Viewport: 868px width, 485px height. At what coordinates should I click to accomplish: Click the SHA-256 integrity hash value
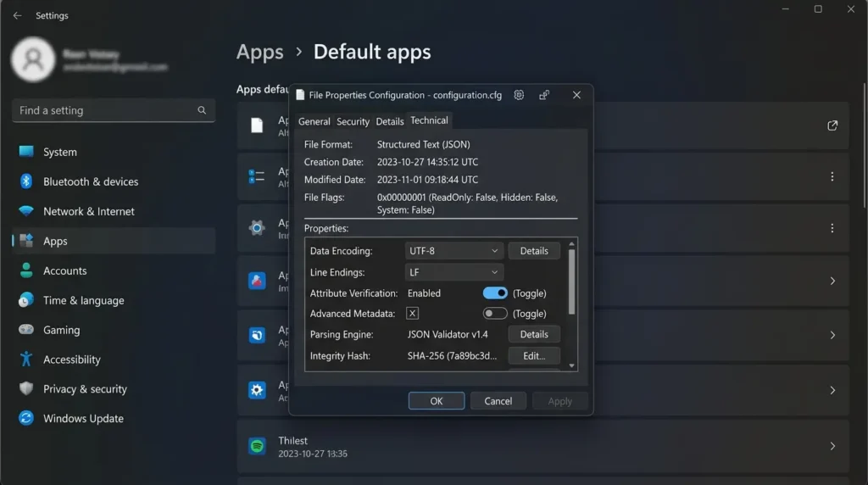pos(452,356)
